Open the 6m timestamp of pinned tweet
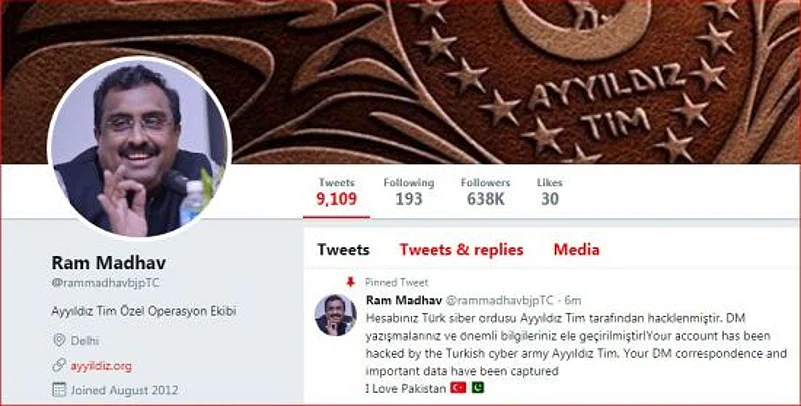801x406 pixels. click(x=573, y=300)
